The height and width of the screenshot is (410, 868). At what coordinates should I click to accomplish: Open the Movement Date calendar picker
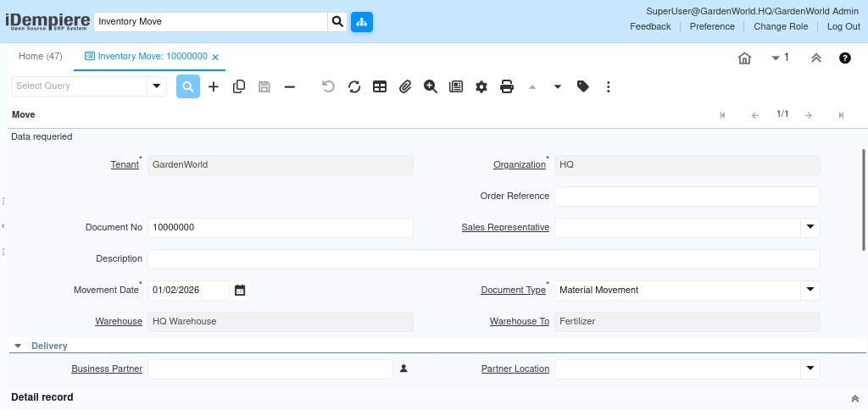[x=240, y=291]
